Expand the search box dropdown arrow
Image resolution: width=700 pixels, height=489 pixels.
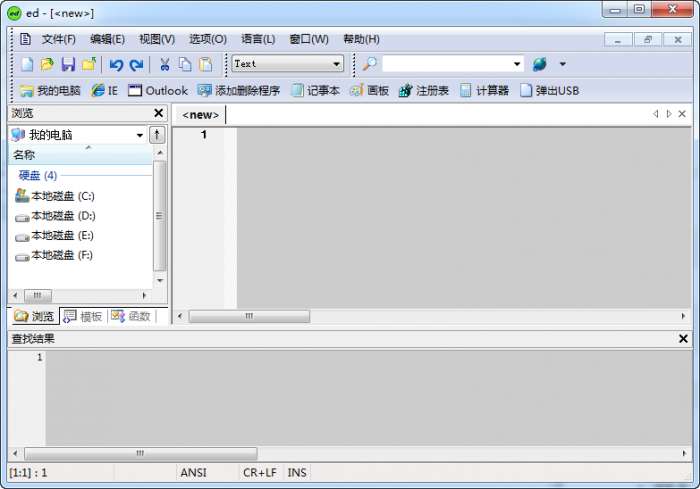pyautogui.click(x=517, y=64)
